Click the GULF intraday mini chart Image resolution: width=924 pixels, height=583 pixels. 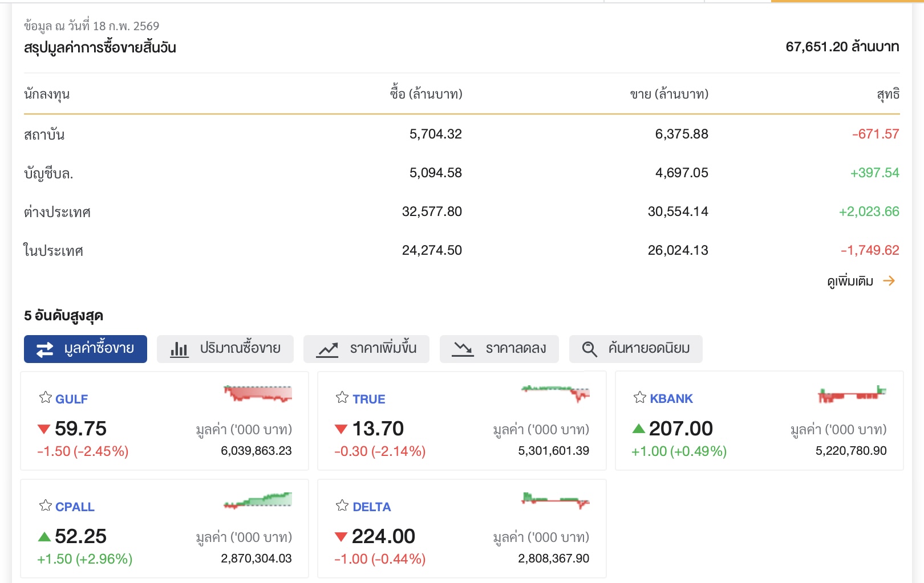pos(258,394)
